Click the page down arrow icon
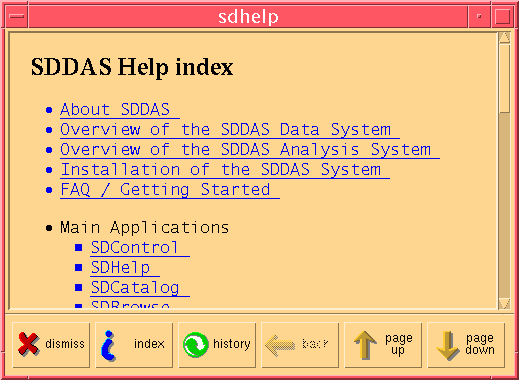The image size is (519, 380). [x=448, y=346]
